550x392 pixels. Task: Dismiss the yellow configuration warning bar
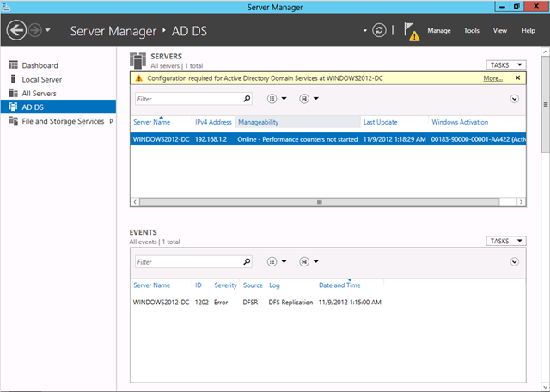coord(517,78)
